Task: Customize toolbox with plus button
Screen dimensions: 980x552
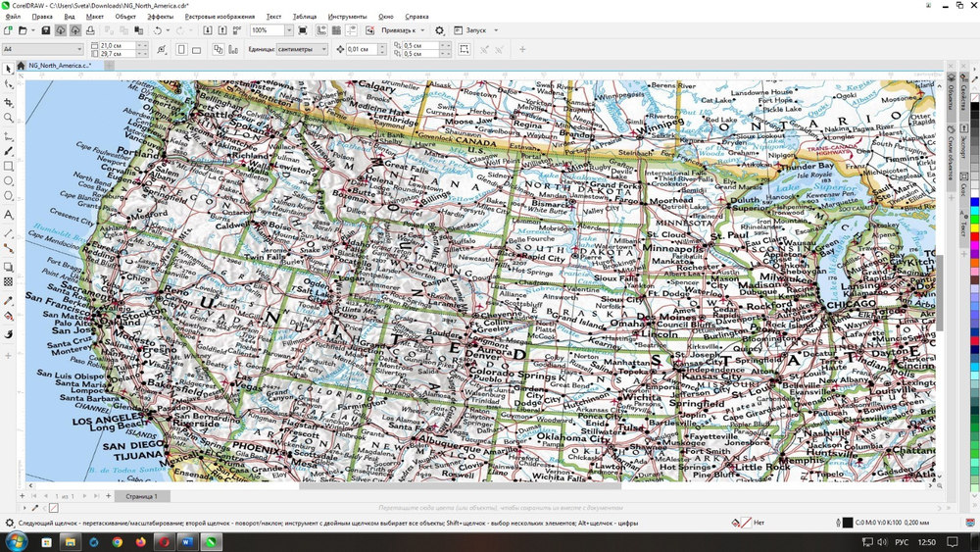Action: coord(8,355)
